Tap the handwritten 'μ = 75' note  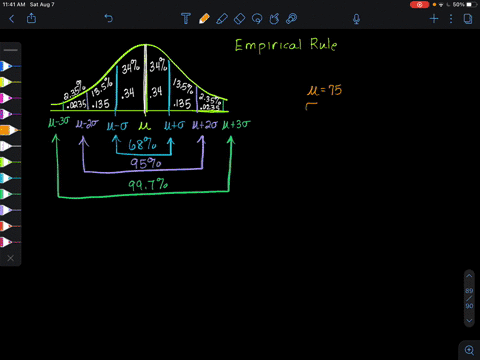click(324, 90)
